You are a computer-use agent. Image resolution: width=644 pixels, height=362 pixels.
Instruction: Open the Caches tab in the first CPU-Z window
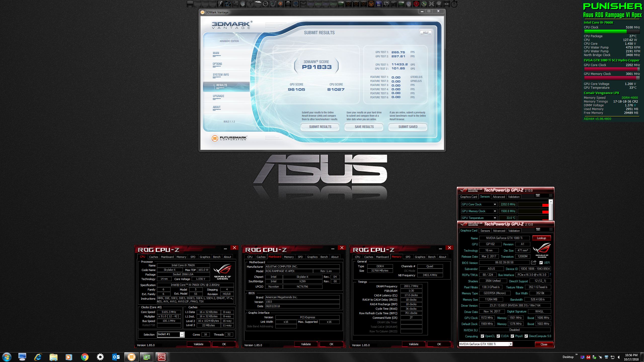pos(153,257)
